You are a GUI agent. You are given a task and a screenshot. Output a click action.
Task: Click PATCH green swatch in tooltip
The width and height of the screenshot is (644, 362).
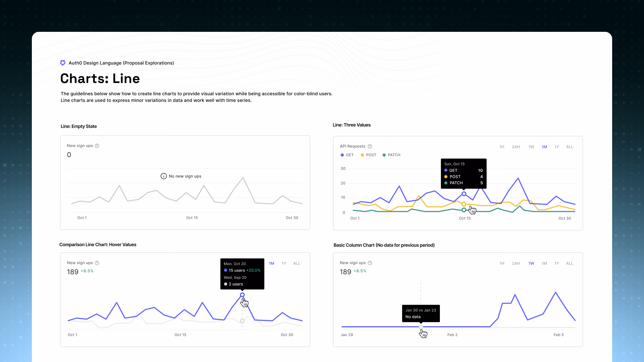446,183
